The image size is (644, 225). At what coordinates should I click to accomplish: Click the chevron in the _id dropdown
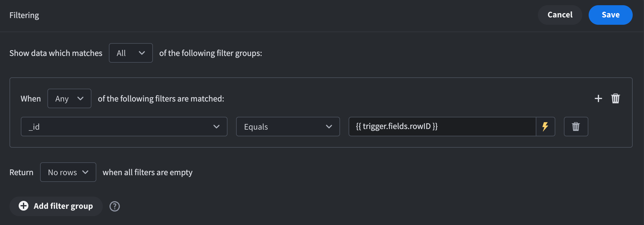click(217, 127)
